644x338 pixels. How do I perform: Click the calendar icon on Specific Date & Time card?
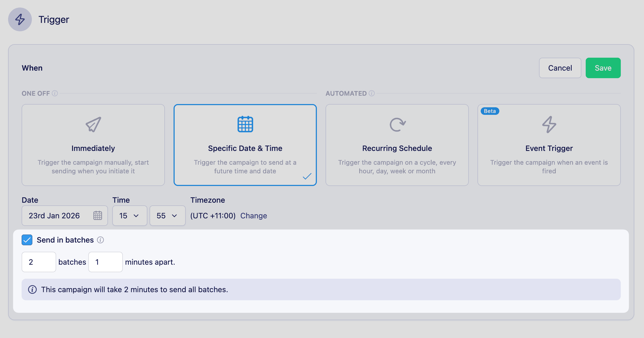pyautogui.click(x=245, y=125)
